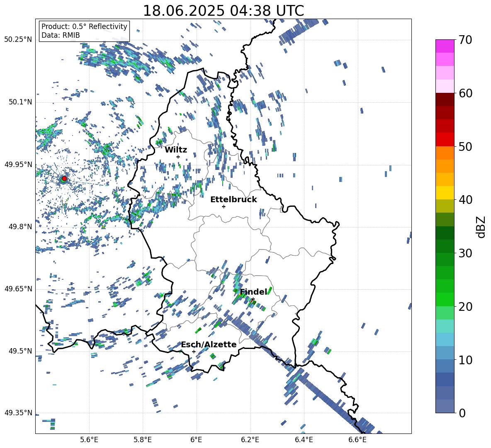The height and width of the screenshot is (448, 491).
Task: Click the red radar site marker
Action: [x=64, y=178]
